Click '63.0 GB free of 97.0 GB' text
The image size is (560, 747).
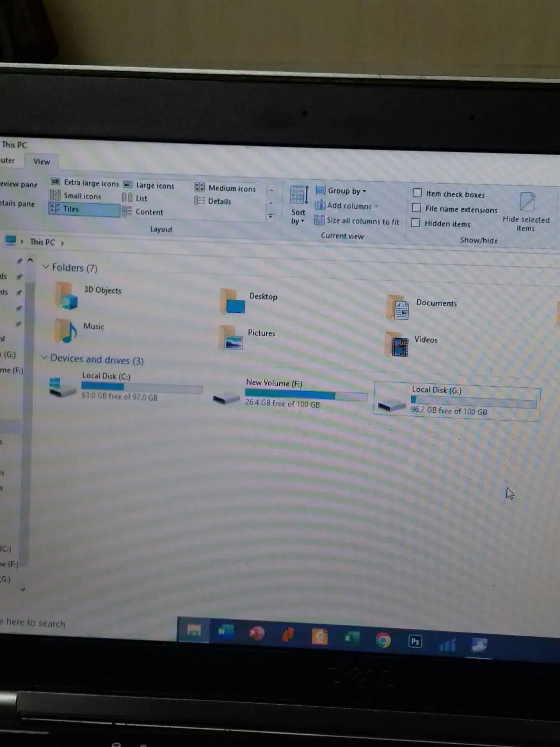click(x=119, y=396)
